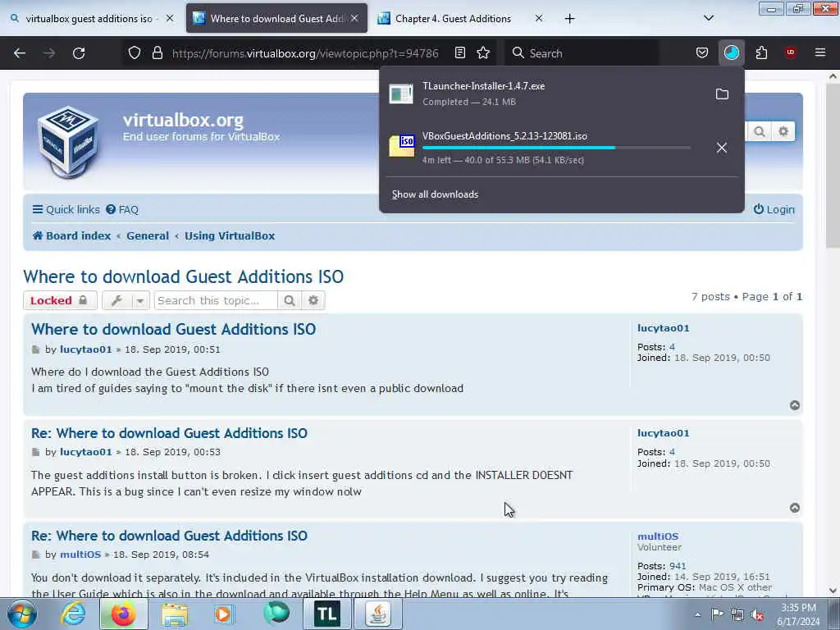Open the Using VirtualBox breadcrumb
This screenshot has width=840, height=630.
pyautogui.click(x=230, y=235)
